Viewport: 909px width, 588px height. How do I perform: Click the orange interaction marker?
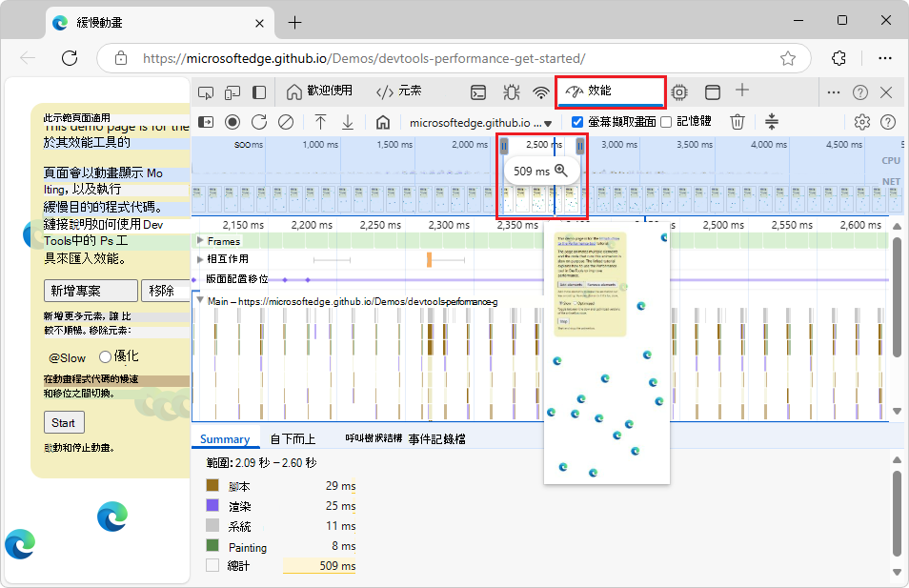pos(429,260)
